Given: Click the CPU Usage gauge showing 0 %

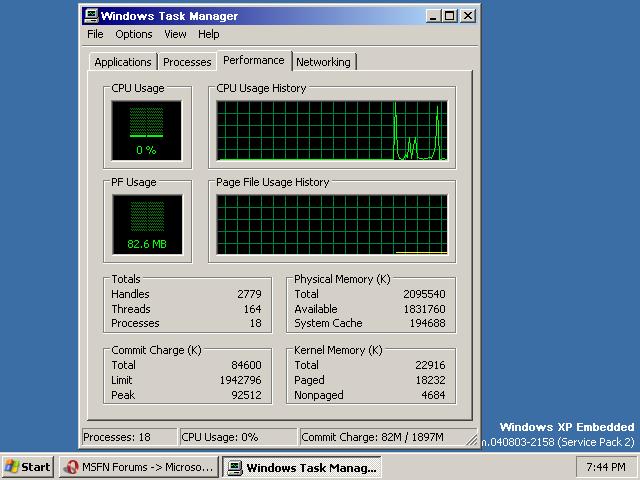Looking at the screenshot, I should (x=147, y=131).
